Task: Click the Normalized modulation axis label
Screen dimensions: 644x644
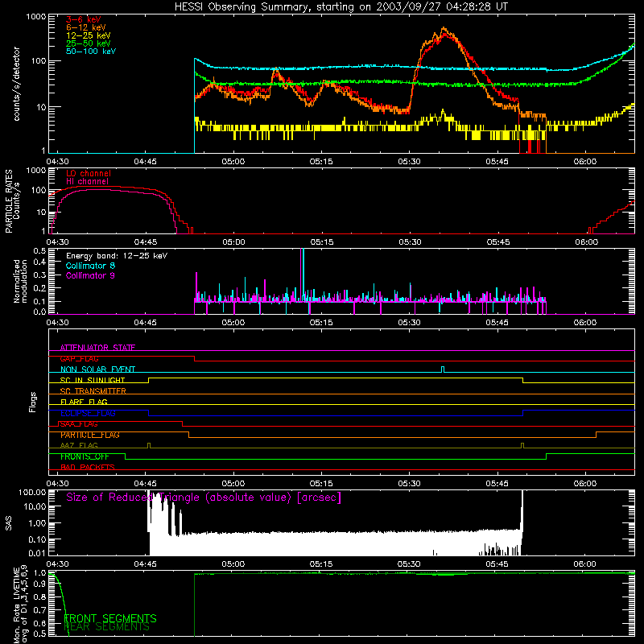Action: (x=20, y=281)
